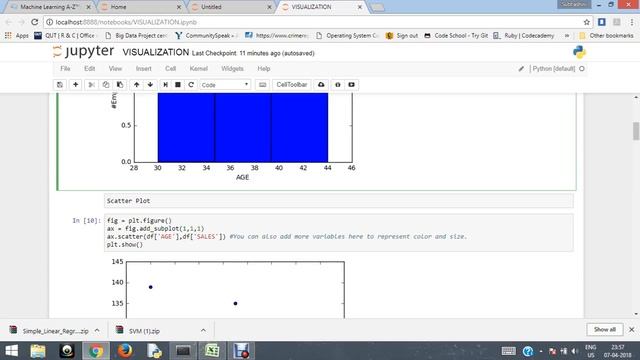Open the Cell menu

click(171, 69)
